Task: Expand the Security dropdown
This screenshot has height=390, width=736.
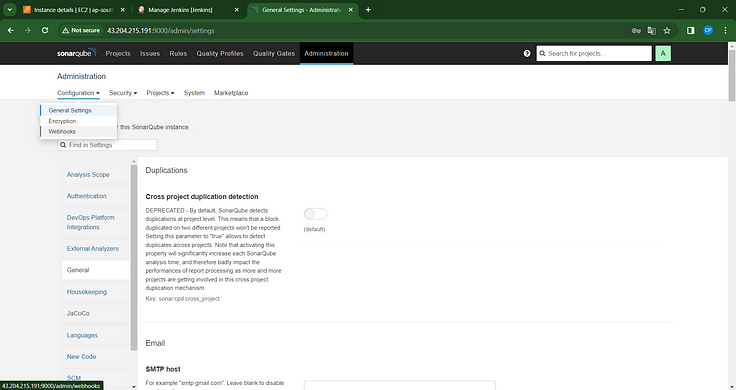Action: point(123,93)
